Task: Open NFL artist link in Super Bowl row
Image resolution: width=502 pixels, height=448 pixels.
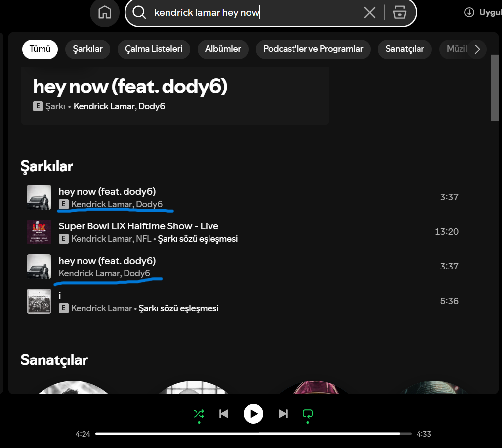Action: (143, 239)
